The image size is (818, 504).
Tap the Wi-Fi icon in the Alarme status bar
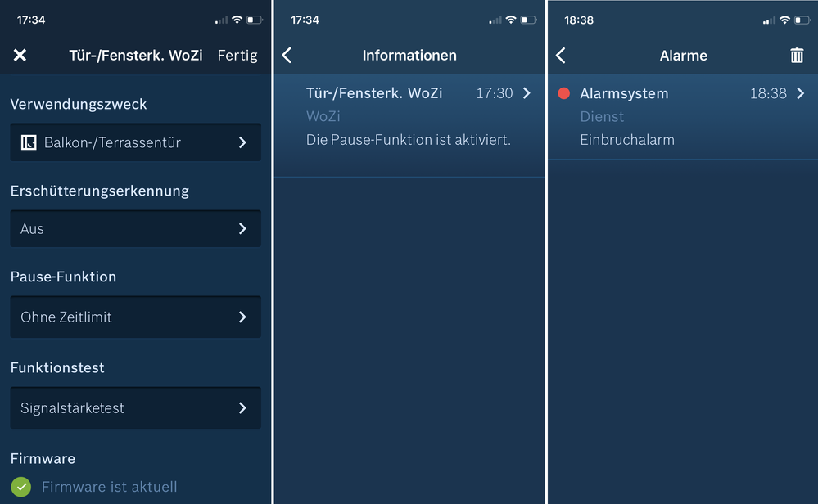click(x=784, y=20)
